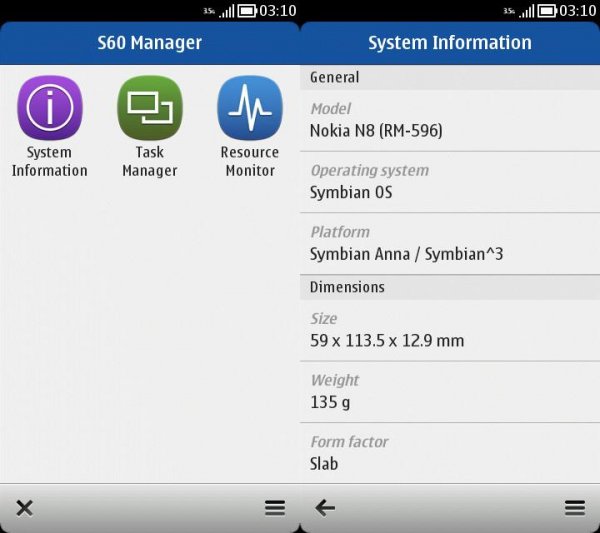The height and width of the screenshot is (533, 600).
Task: Open the options menu in S60 Manager screen
Action: pyautogui.click(x=275, y=508)
